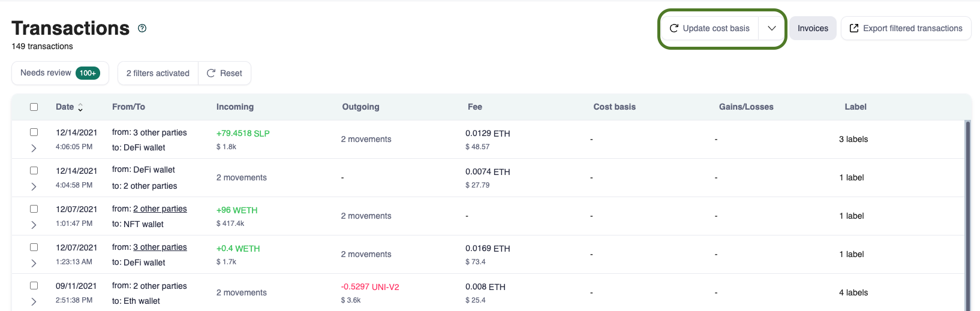980x311 pixels.
Task: Click the help icon beside Transactions title
Action: 142,28
